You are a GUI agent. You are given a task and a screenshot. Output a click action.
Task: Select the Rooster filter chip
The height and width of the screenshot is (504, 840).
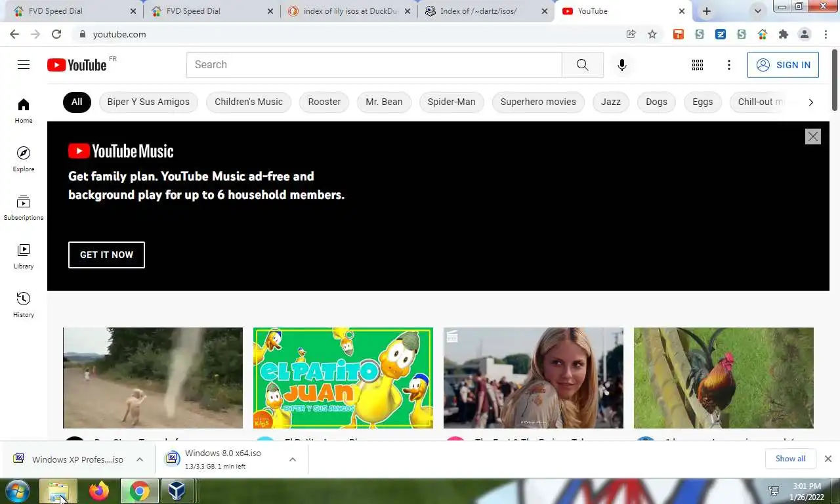coord(324,102)
